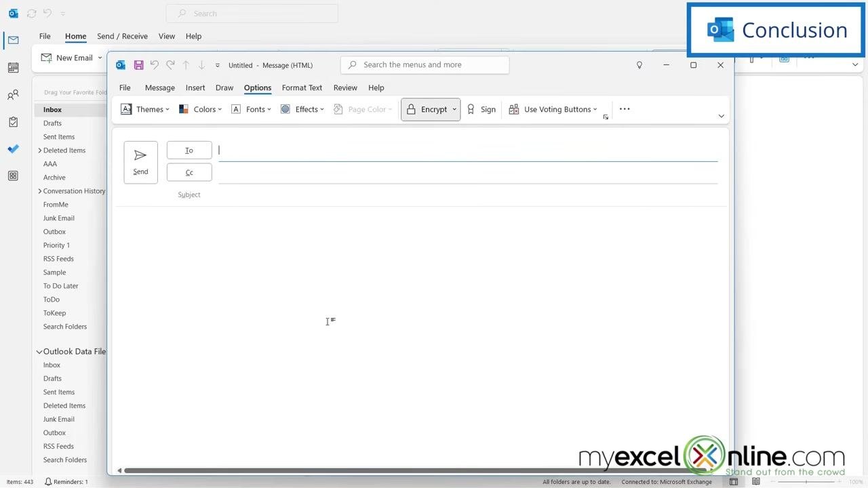
Task: Switch to the Format Text tab
Action: tap(302, 87)
